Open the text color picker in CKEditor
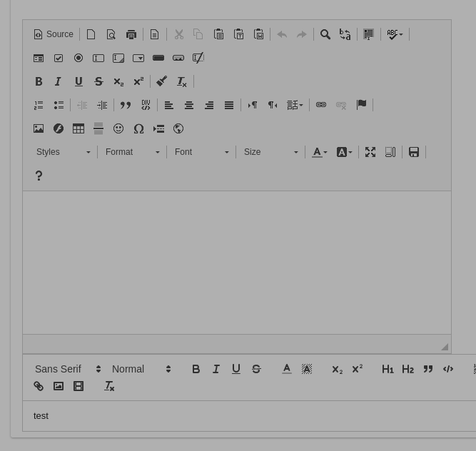Viewport: 476px width, 451px height. pyautogui.click(x=320, y=152)
